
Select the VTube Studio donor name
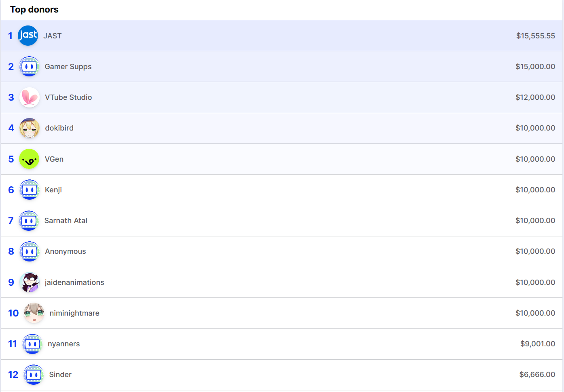coord(68,97)
